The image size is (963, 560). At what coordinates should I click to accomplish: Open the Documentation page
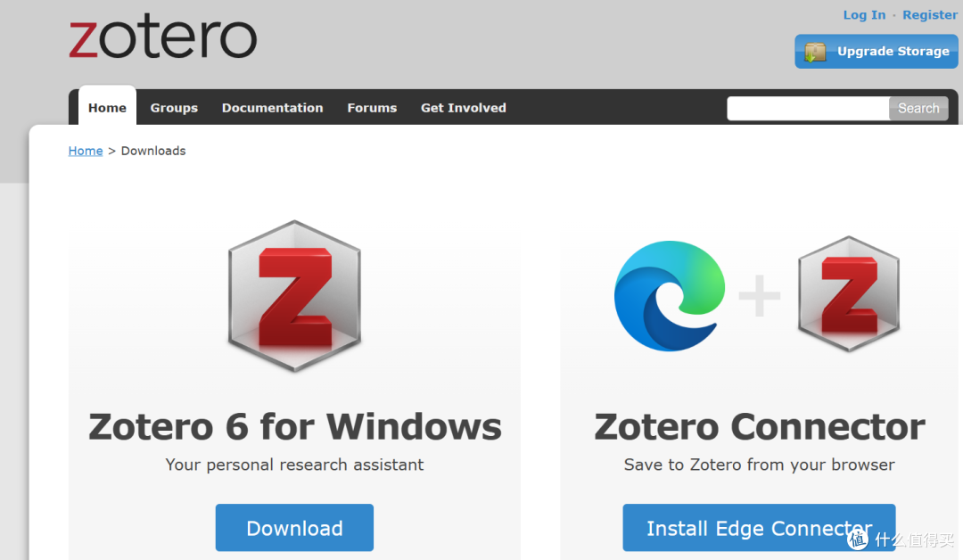(272, 108)
